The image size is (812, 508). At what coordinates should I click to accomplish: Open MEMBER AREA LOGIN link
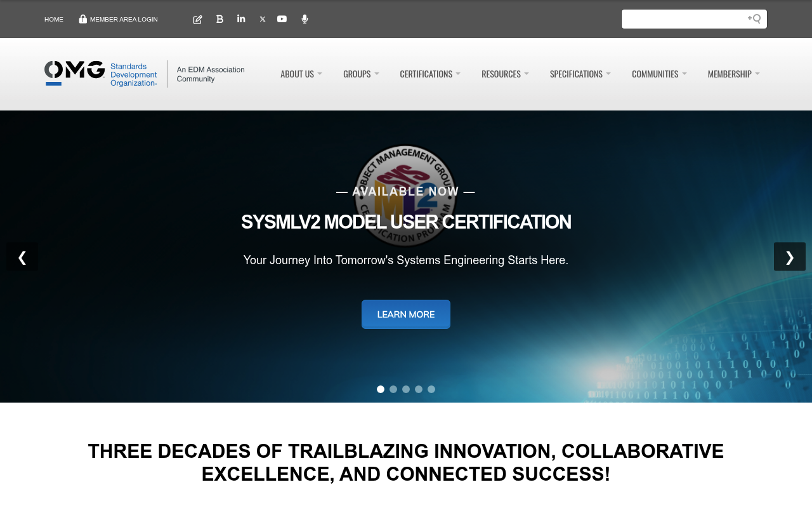[124, 20]
